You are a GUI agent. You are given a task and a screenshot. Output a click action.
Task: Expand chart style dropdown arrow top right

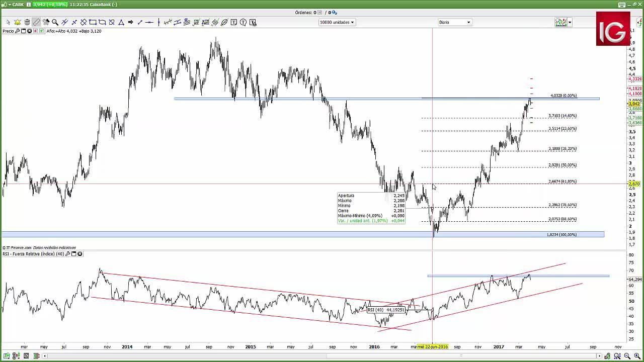(570, 22)
